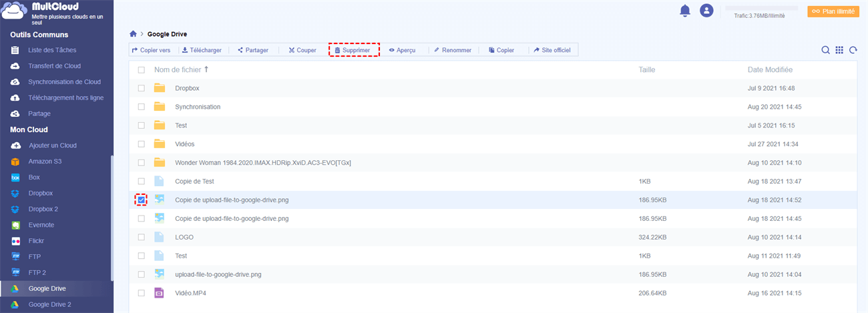Click Partager in toolbar
Image resolution: width=868 pixels, height=313 pixels.
252,50
